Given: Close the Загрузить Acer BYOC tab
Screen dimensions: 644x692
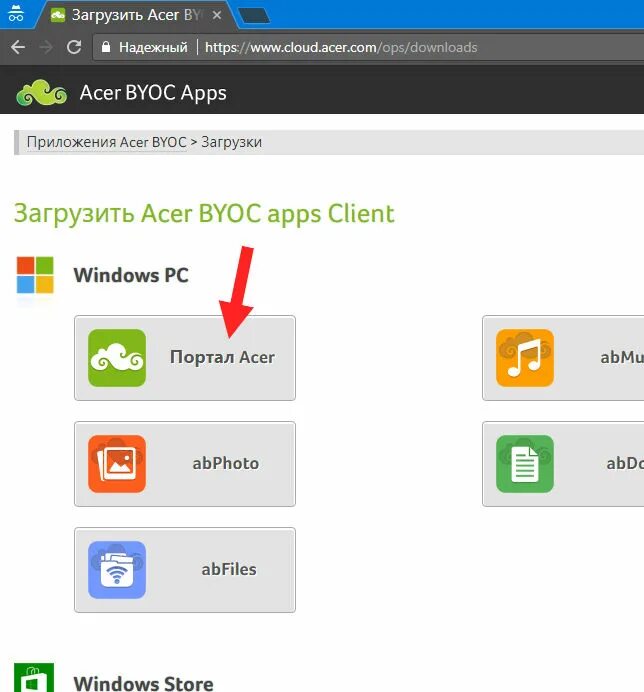Looking at the screenshot, I should [217, 15].
